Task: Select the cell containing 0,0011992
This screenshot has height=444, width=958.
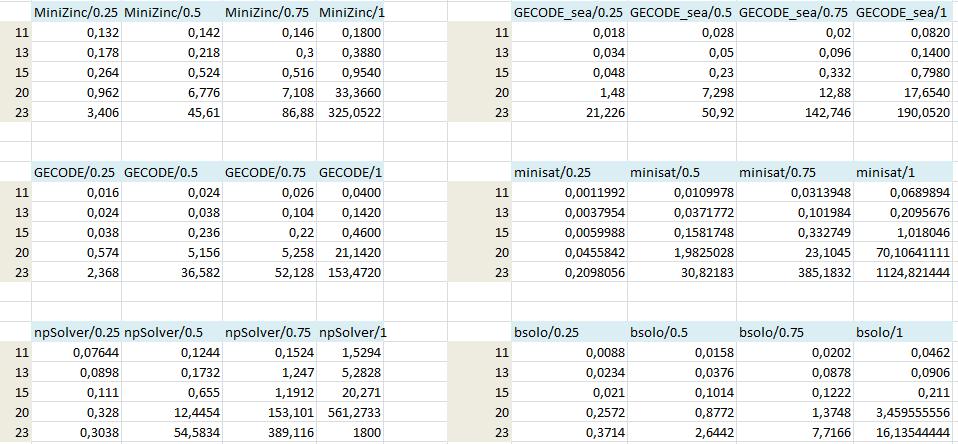Action: click(569, 192)
